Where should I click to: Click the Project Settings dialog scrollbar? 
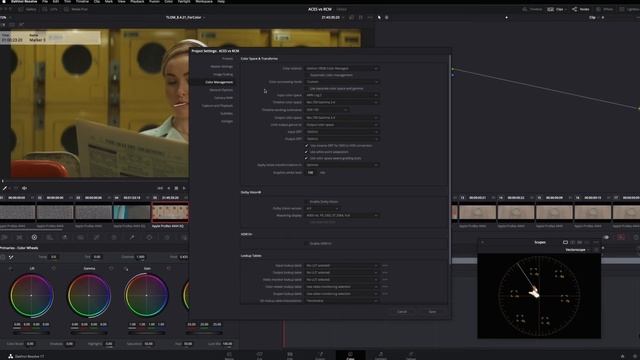tap(450, 159)
